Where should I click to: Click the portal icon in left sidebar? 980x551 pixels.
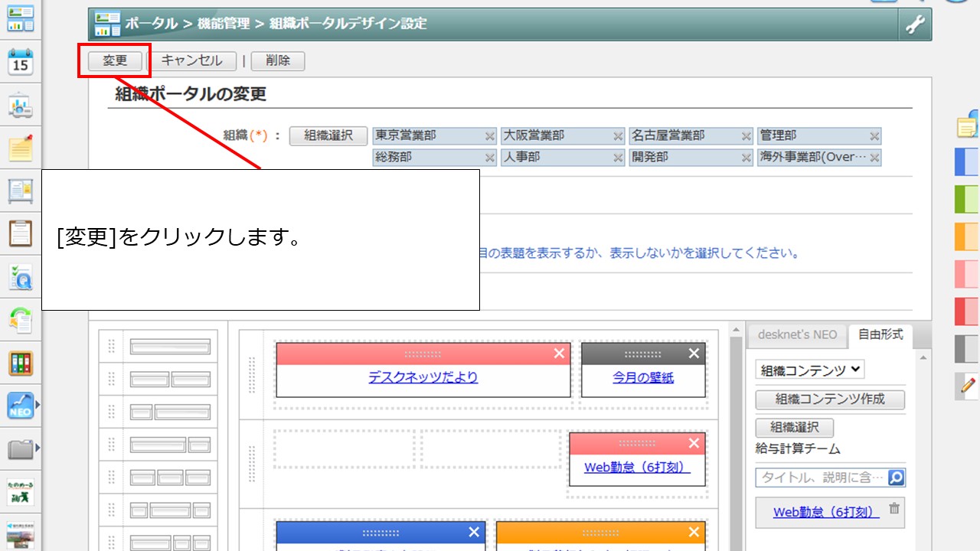point(21,18)
